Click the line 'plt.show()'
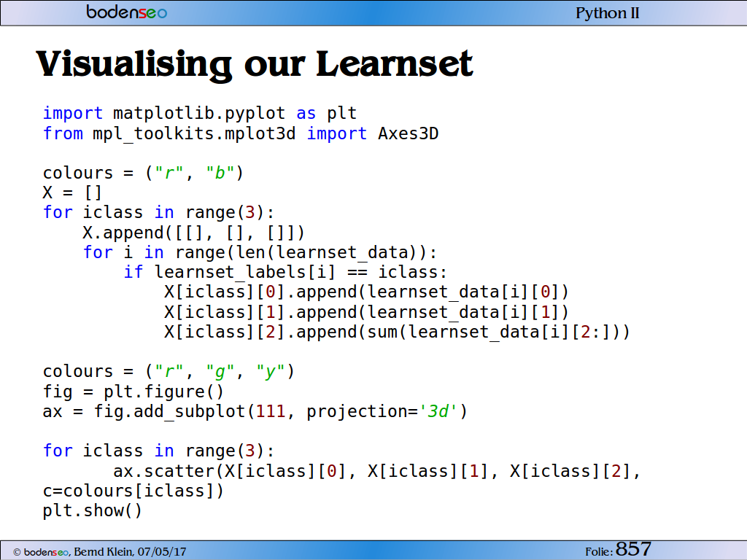 (93, 510)
